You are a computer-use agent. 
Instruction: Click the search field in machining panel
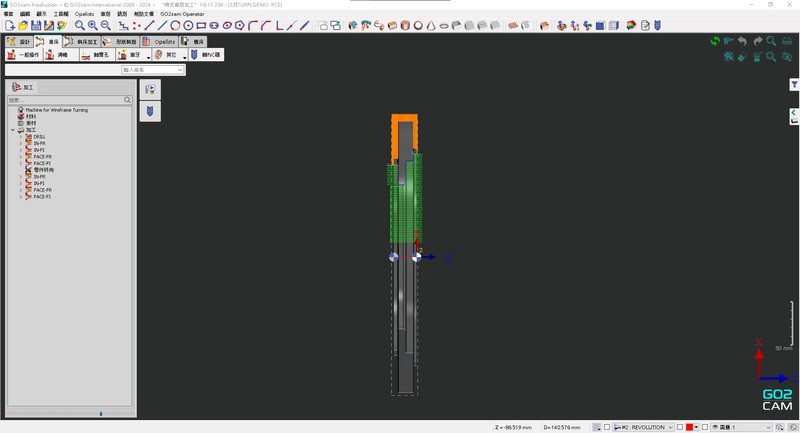(66, 100)
